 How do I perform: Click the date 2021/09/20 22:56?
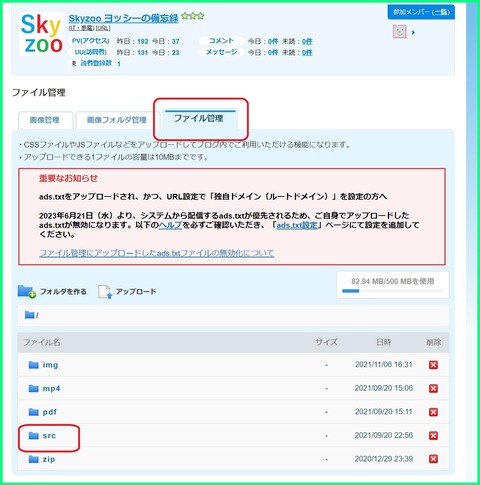pyautogui.click(x=384, y=435)
